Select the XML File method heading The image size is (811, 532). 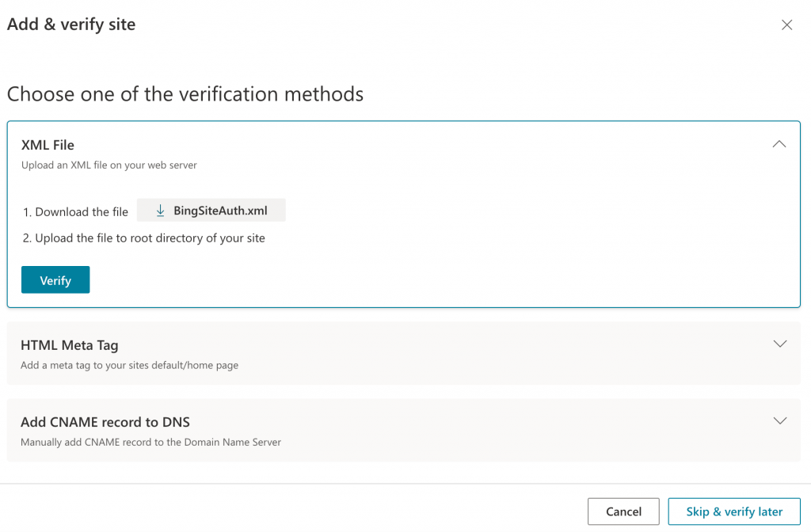pos(48,145)
